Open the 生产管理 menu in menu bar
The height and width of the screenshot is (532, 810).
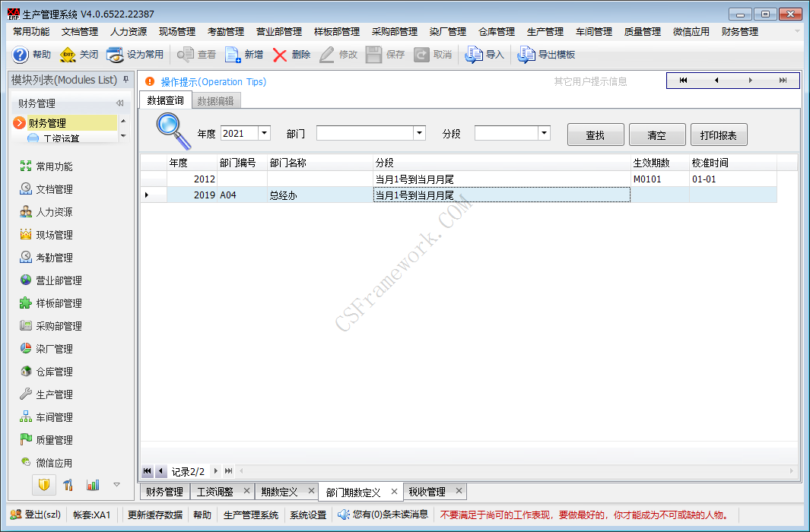point(545,31)
